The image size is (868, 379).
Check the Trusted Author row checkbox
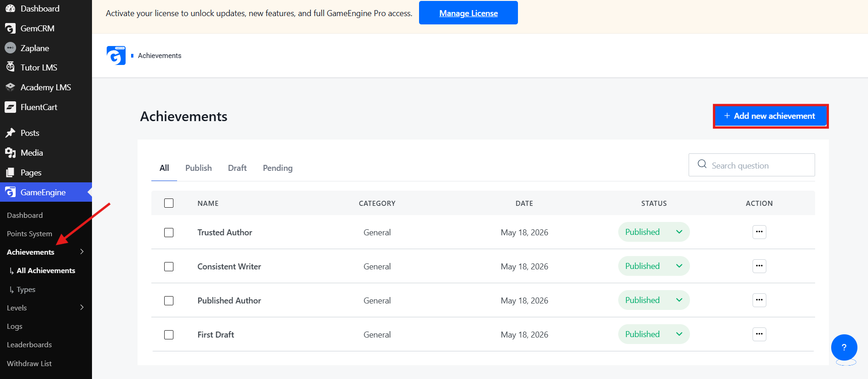coord(169,233)
